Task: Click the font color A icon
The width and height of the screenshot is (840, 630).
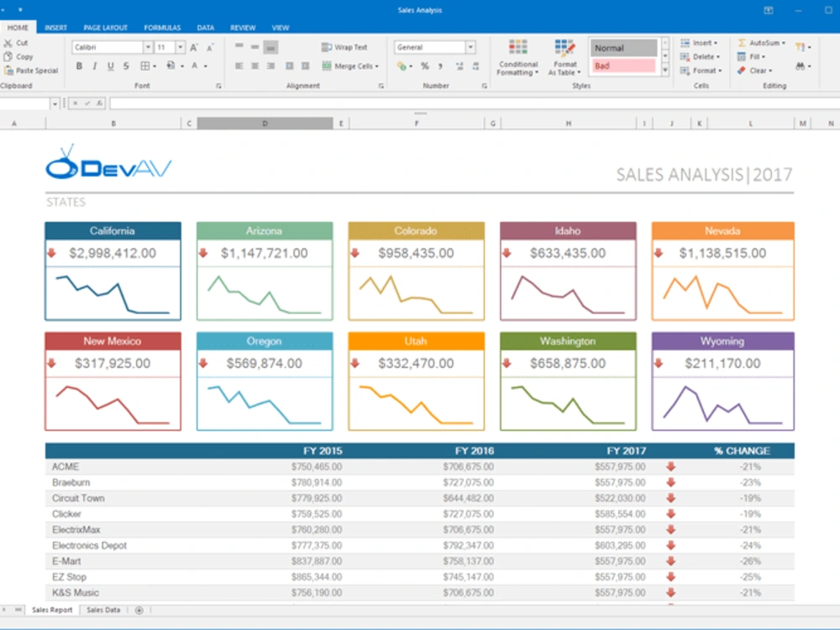Action: coord(195,66)
